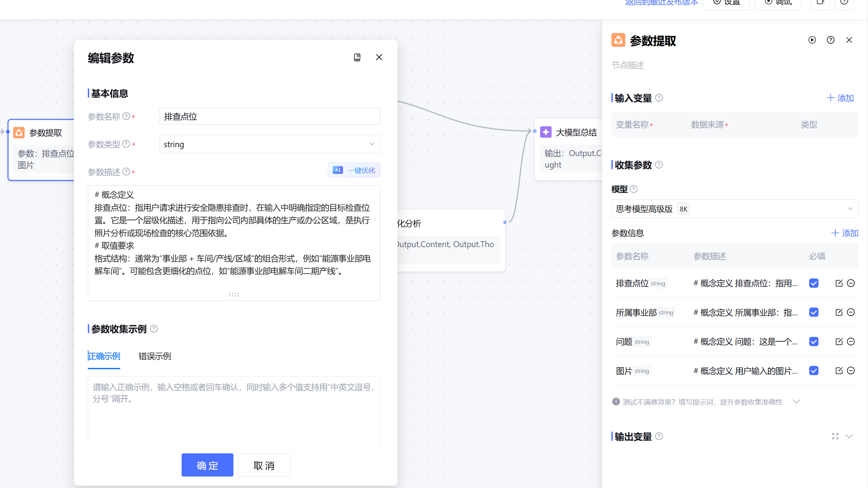Add a new parameter via 参数信息 添加
The width and height of the screenshot is (868, 488).
click(x=845, y=233)
